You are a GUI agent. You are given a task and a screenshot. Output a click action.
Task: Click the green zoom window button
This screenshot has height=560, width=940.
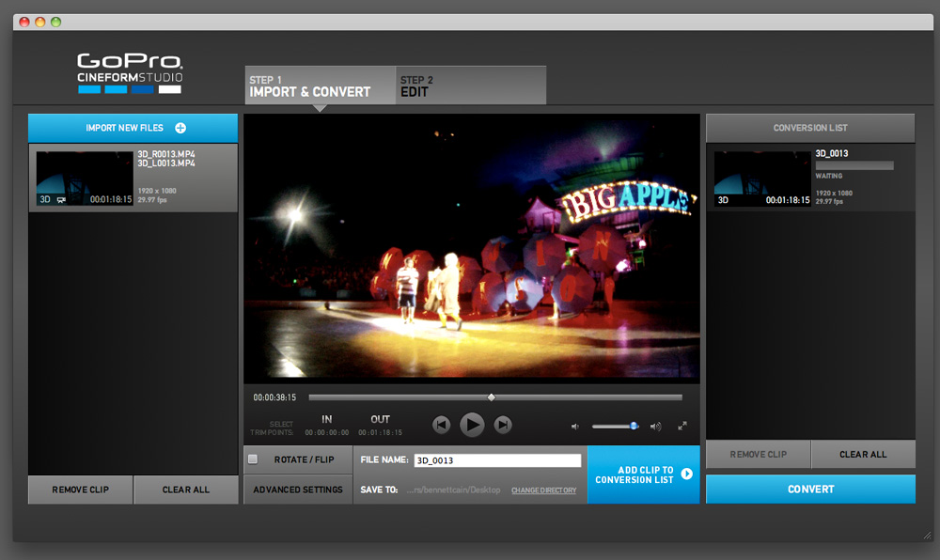55,23
